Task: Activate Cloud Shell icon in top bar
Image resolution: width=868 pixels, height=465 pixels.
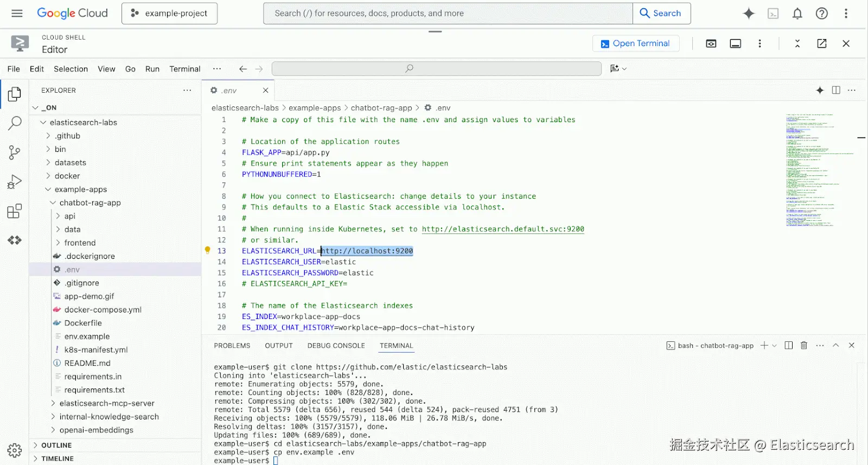Action: 773,14
